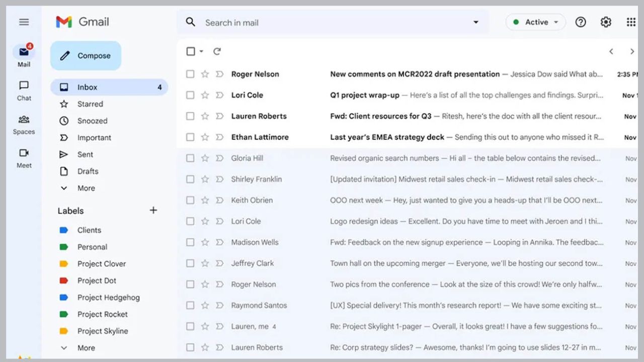Open search options dropdown arrow
This screenshot has height=362, width=644.
pos(475,22)
